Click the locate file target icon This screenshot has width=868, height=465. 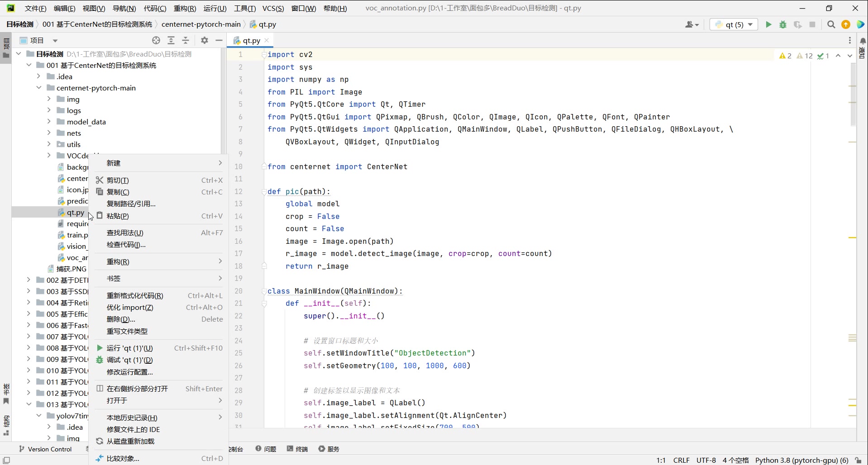[156, 40]
